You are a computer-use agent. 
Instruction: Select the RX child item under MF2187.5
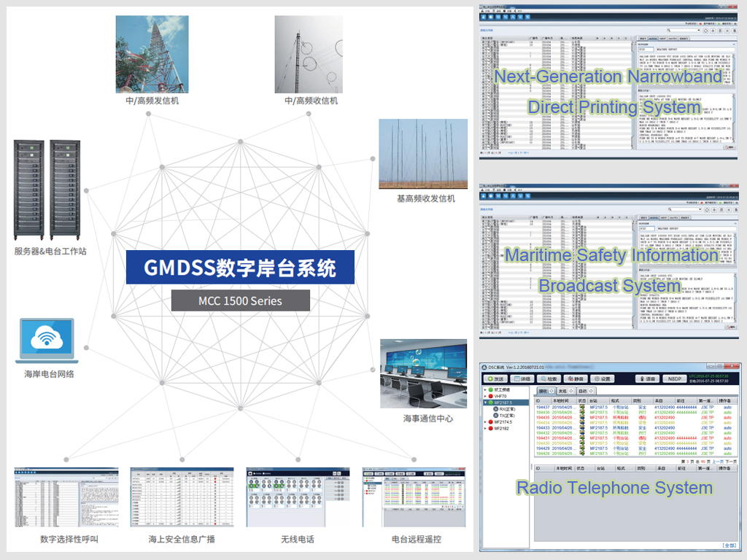coord(504,409)
